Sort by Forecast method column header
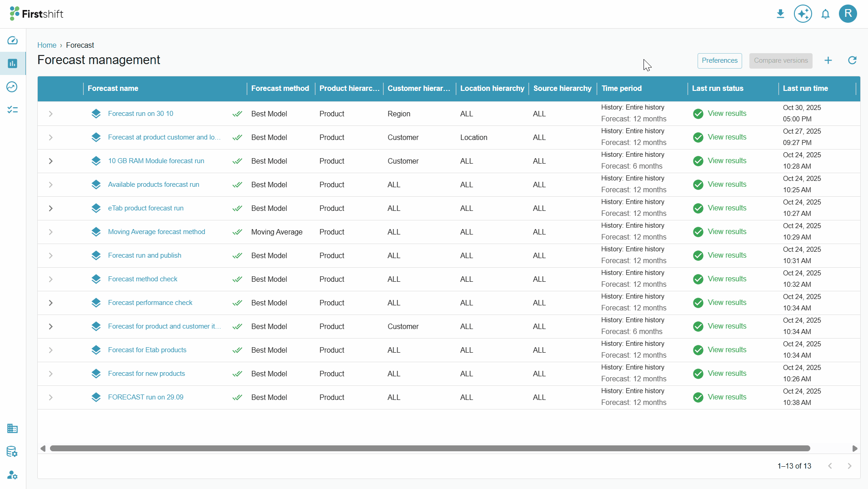 click(280, 88)
